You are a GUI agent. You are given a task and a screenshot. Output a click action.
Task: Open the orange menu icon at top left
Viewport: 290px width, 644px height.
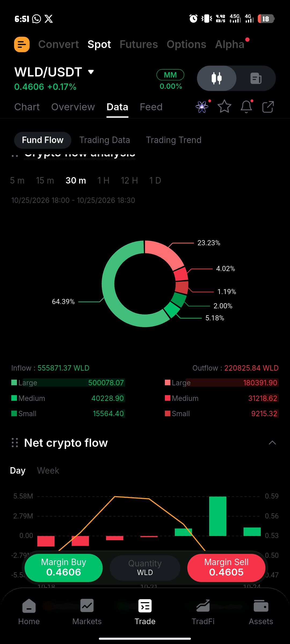click(x=22, y=44)
